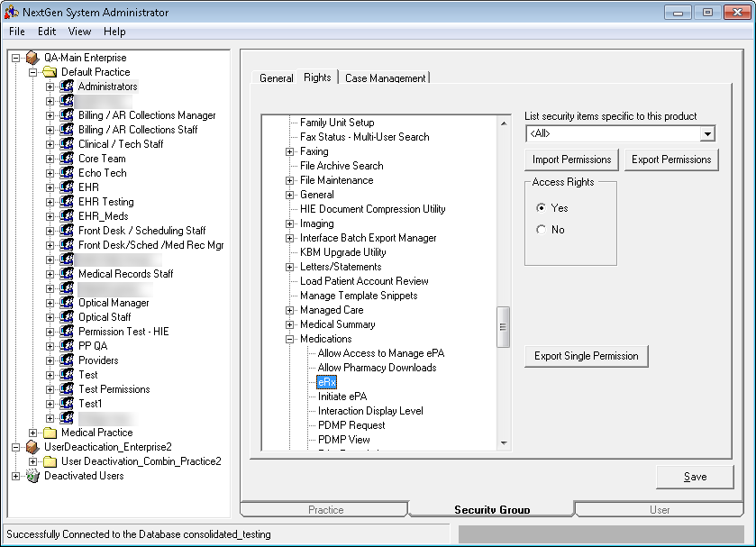Click the rights list scroll down arrow

(x=504, y=442)
